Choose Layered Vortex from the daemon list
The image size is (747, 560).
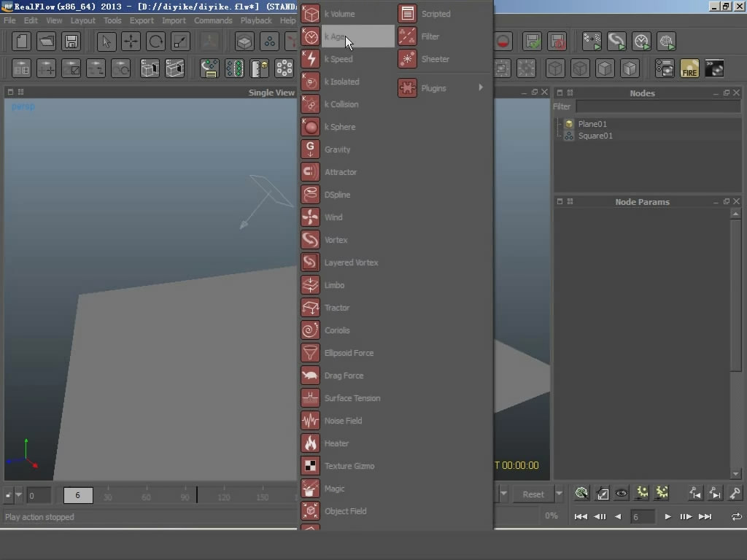click(x=347, y=262)
